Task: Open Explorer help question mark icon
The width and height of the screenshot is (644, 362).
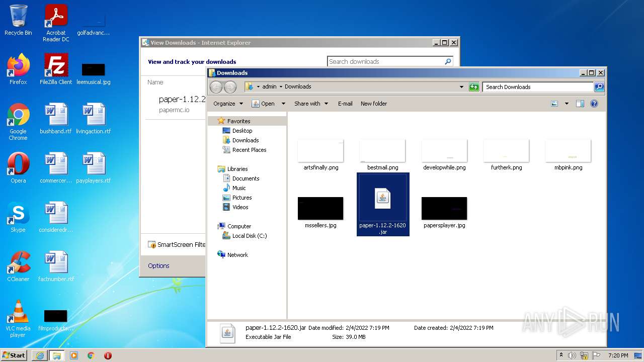Action: tap(594, 104)
